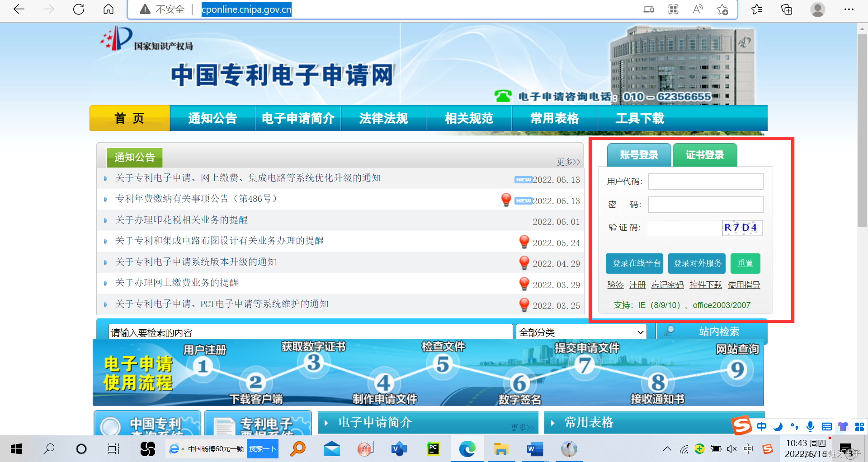Image resolution: width=868 pixels, height=462 pixels.
Task: Open the 电子申请简介 section header
Action: [375, 422]
